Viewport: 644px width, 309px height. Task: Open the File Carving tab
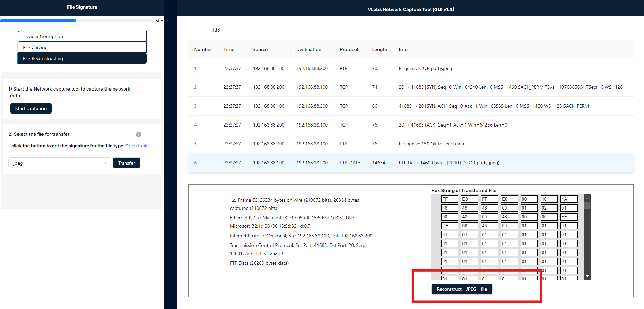click(82, 47)
